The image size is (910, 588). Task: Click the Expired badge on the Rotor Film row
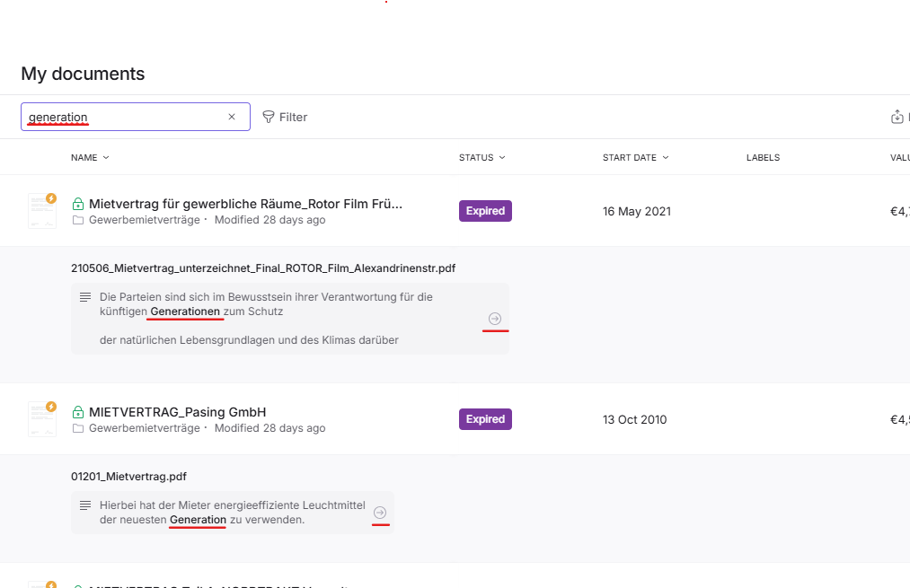coord(485,211)
